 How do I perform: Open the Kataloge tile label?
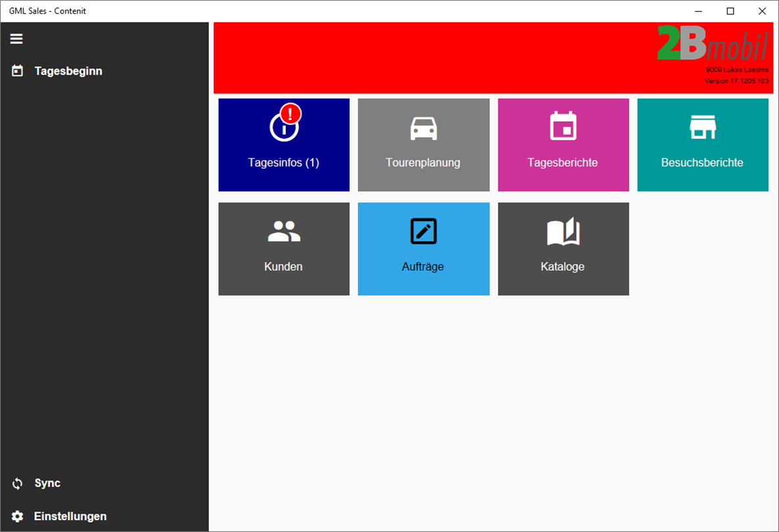(x=563, y=267)
